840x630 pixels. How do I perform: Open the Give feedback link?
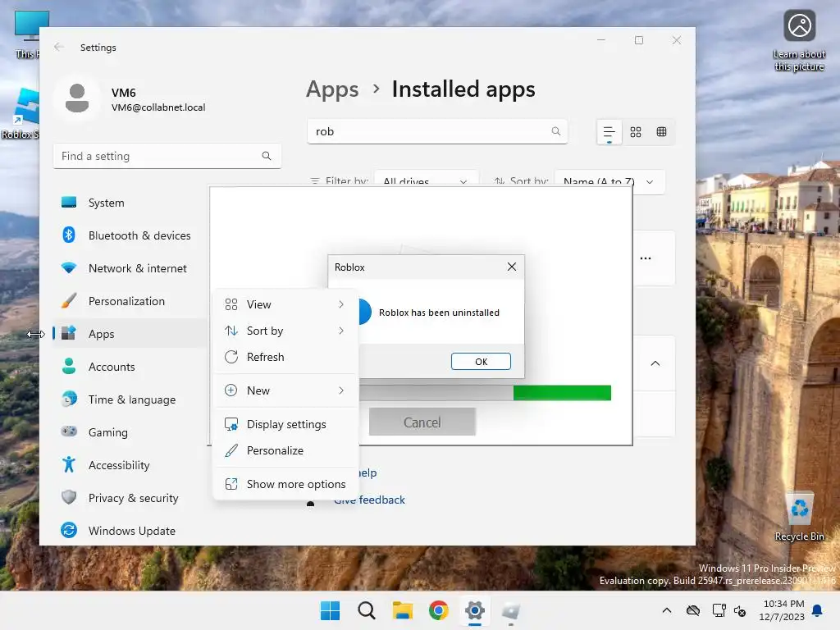(370, 500)
